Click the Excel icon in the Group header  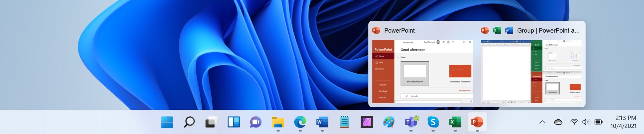click(x=497, y=30)
